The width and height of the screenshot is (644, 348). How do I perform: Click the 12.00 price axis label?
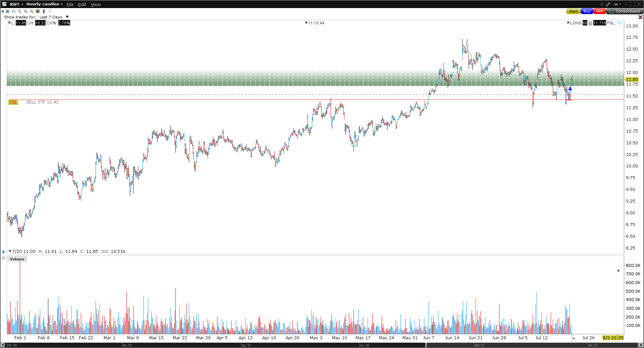pos(632,73)
